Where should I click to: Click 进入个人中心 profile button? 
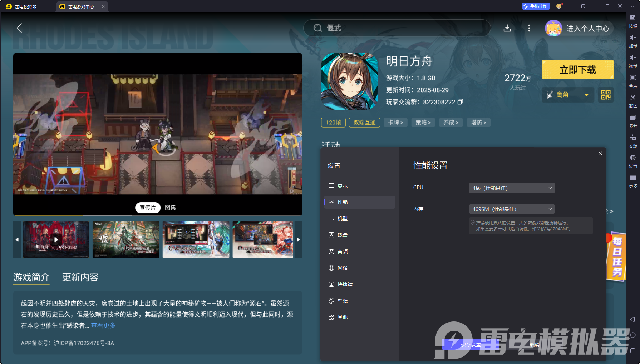pyautogui.click(x=579, y=28)
